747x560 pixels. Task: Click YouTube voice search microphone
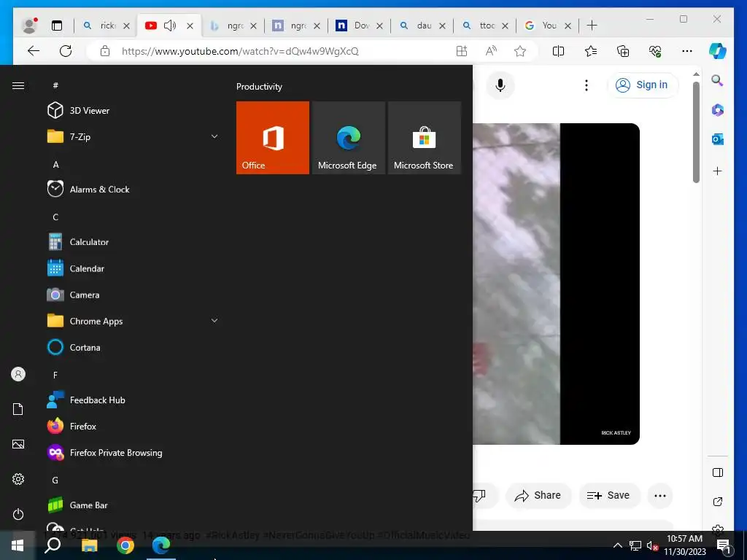click(500, 85)
